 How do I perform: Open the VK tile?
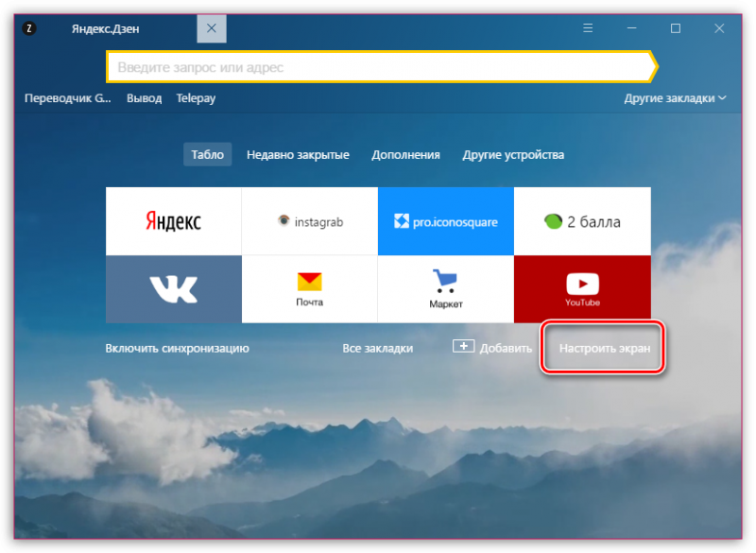coord(173,289)
